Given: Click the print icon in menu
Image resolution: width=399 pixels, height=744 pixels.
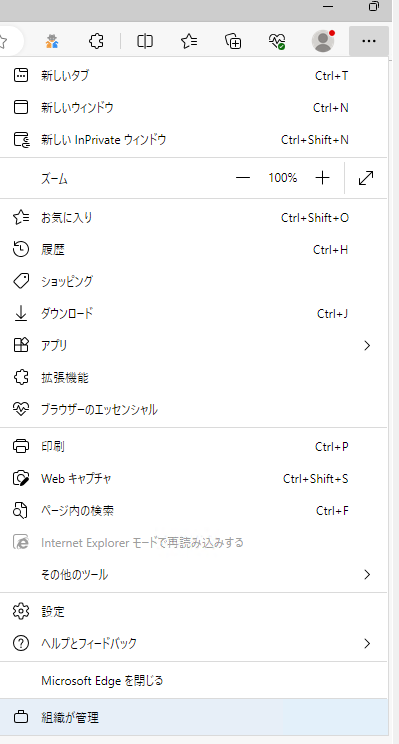Looking at the screenshot, I should click(21, 446).
